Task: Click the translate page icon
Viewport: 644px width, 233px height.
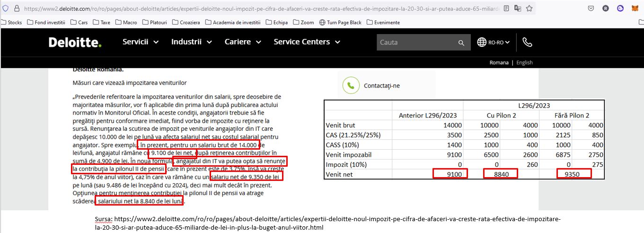Action: coord(518,8)
